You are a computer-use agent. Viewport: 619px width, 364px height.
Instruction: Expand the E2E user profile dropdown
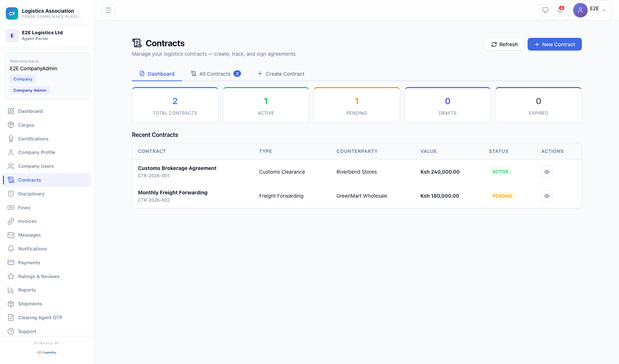pyautogui.click(x=590, y=10)
